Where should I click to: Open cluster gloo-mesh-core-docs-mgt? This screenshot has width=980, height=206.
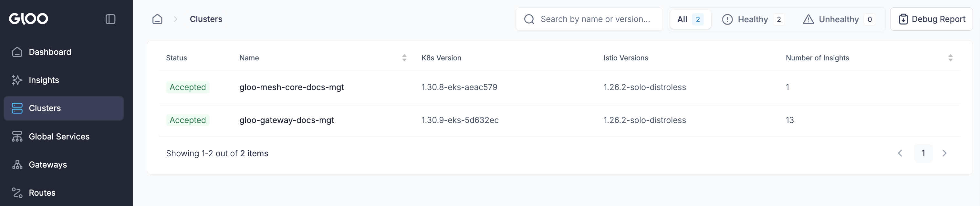tap(291, 88)
